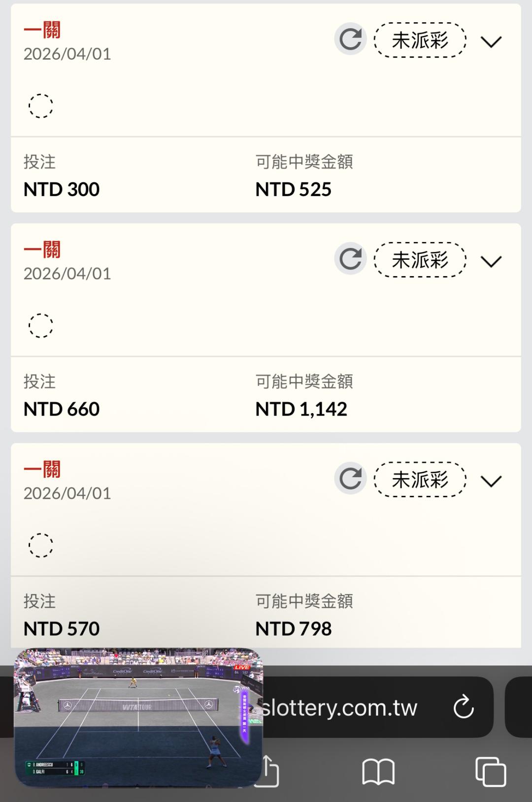The image size is (532, 802).
Task: Select the 一關 title of first bet
Action: click(x=42, y=31)
